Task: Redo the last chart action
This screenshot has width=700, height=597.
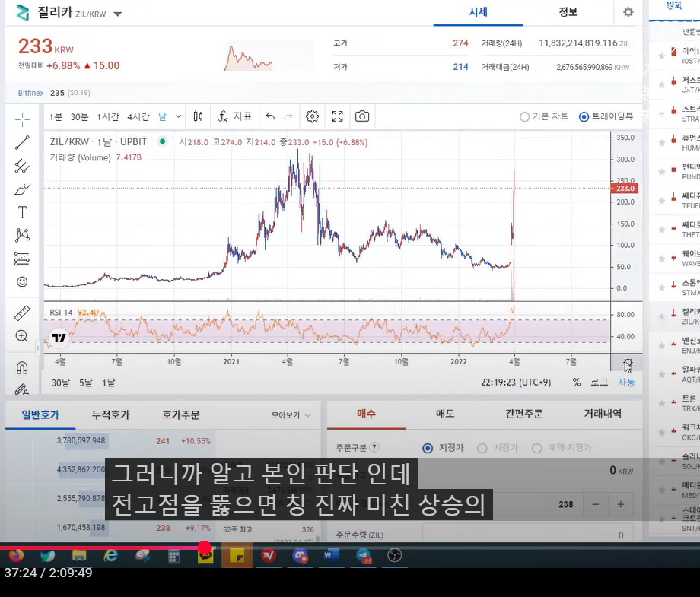Action: point(288,116)
